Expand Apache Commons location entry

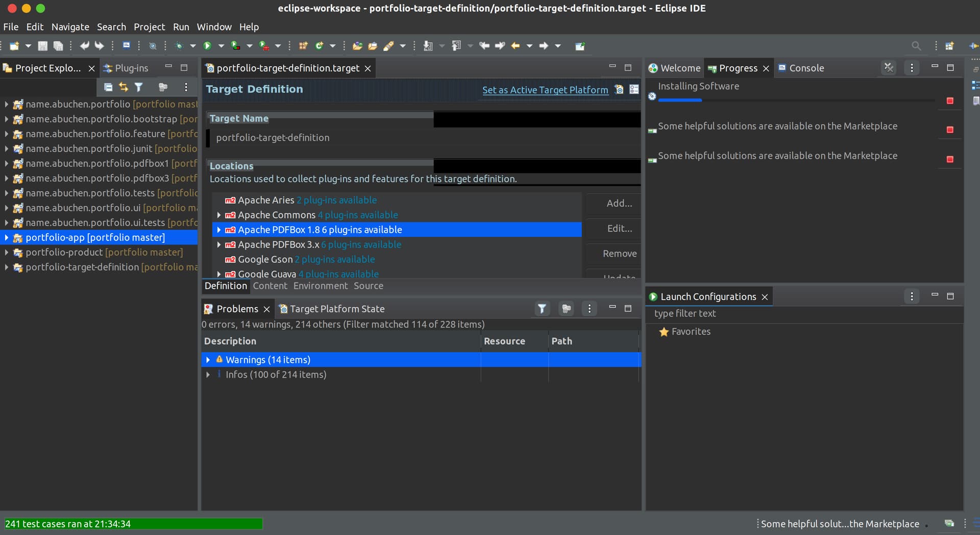pos(219,215)
